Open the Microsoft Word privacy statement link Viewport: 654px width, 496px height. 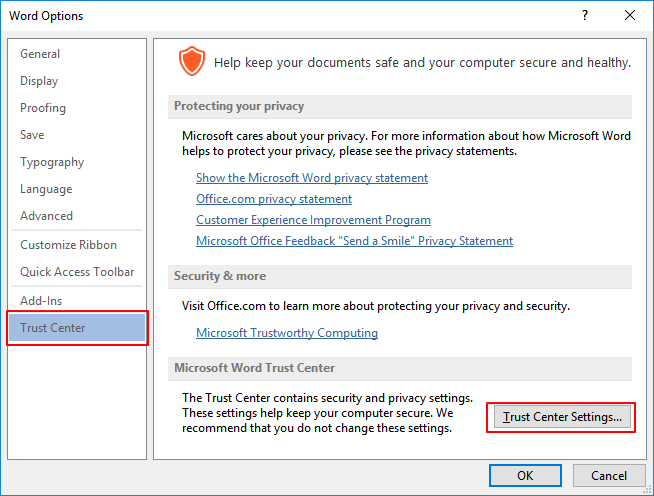312,178
